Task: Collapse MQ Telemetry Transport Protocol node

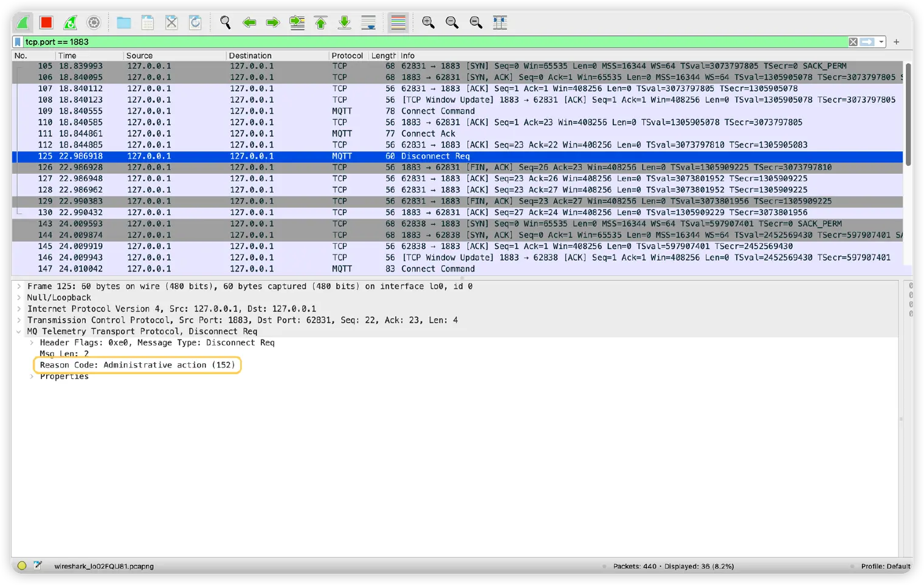Action: 19,332
